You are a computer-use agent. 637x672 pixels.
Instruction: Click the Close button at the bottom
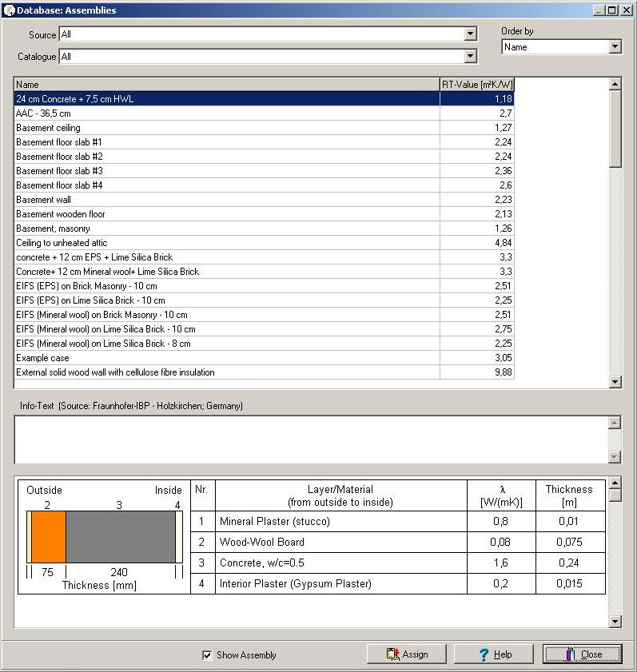pyautogui.click(x=582, y=654)
